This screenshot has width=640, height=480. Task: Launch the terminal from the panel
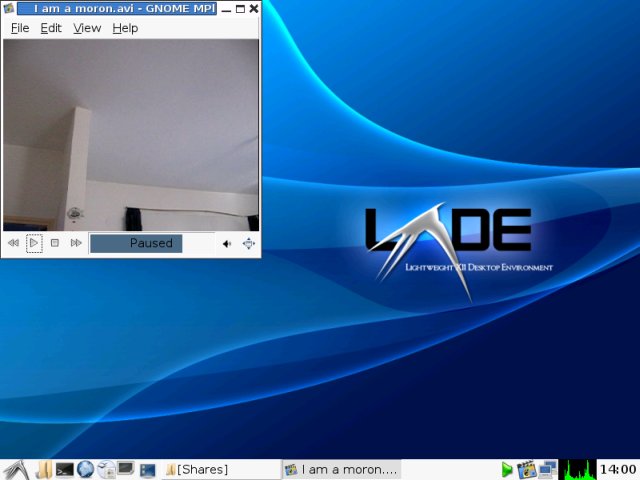tap(64, 470)
